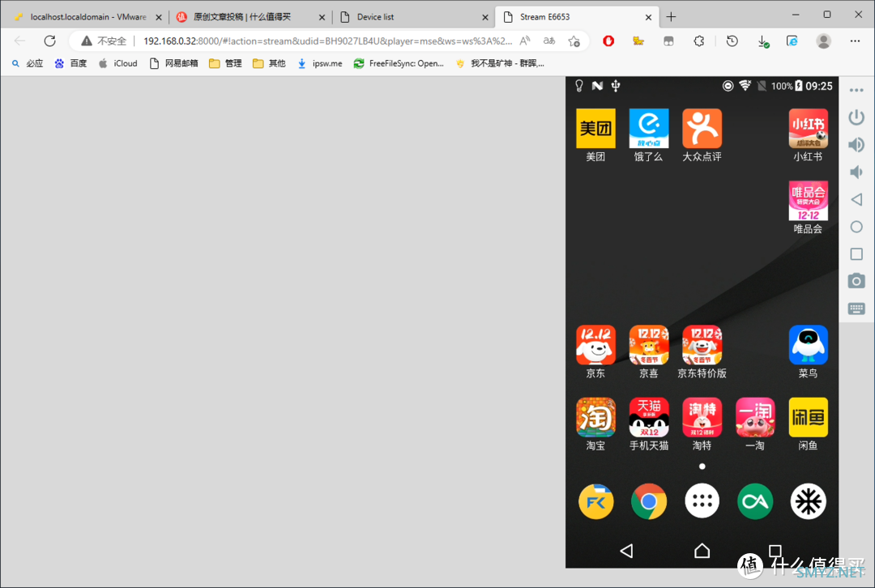Viewport: 875px width, 588px height.
Task: Open the browser settings and more menu
Action: 855,40
